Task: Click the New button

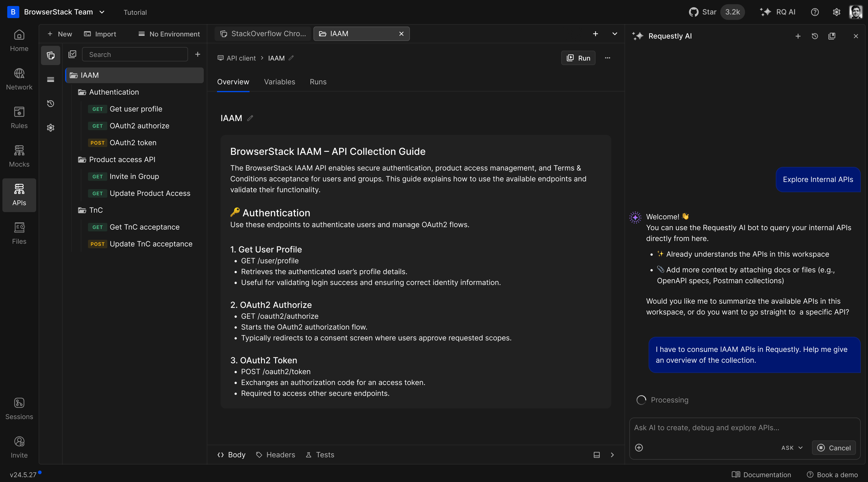Action: click(x=60, y=34)
